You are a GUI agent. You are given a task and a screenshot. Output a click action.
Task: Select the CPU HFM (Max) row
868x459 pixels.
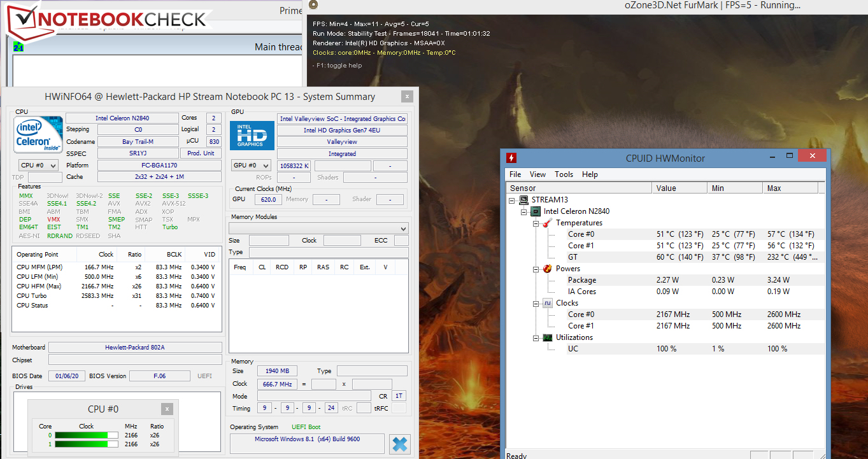pos(117,286)
